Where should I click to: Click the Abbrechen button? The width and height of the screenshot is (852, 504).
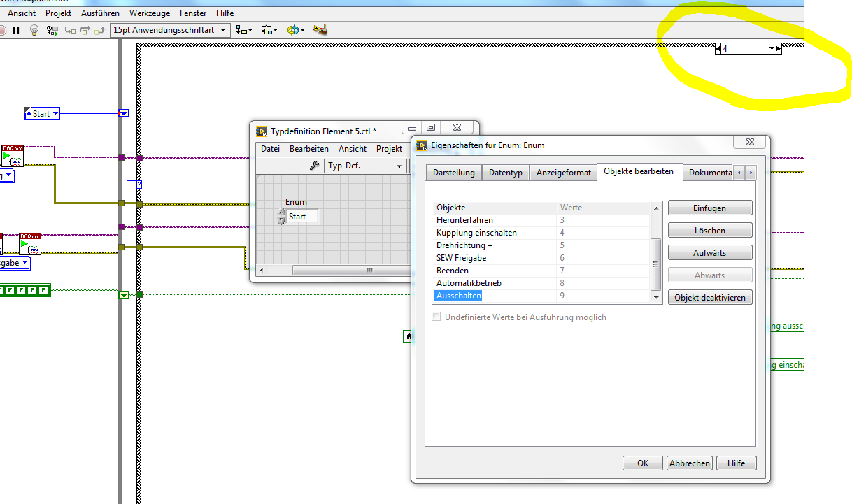pos(690,463)
